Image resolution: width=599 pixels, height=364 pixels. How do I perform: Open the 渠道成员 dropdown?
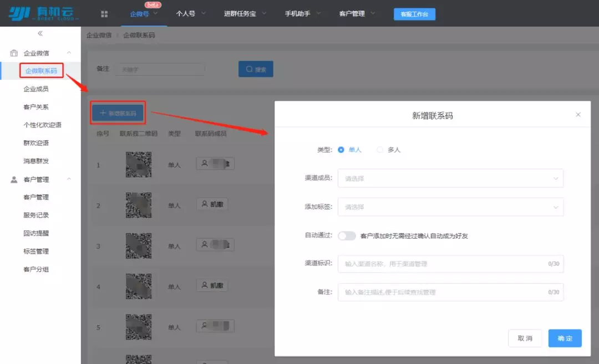pyautogui.click(x=450, y=178)
